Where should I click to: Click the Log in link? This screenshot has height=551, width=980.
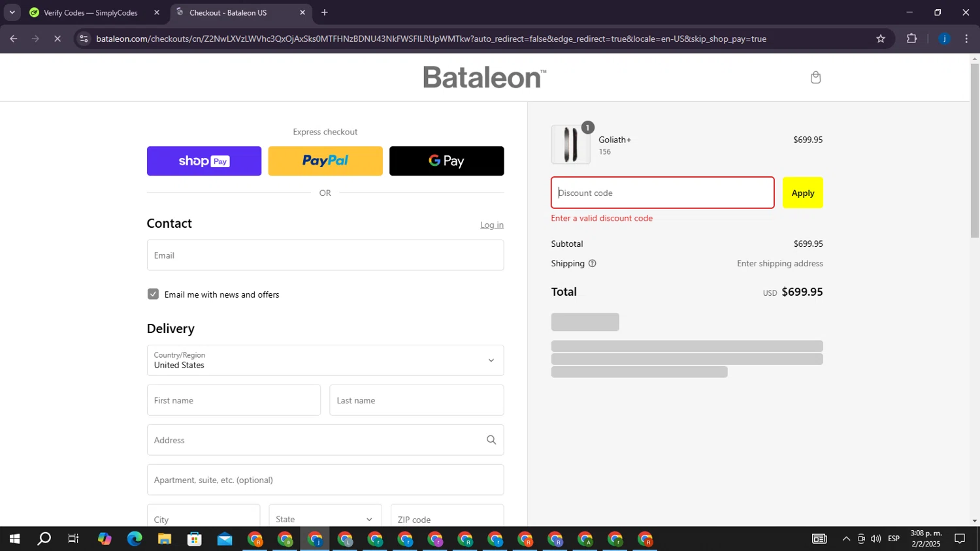[492, 225]
